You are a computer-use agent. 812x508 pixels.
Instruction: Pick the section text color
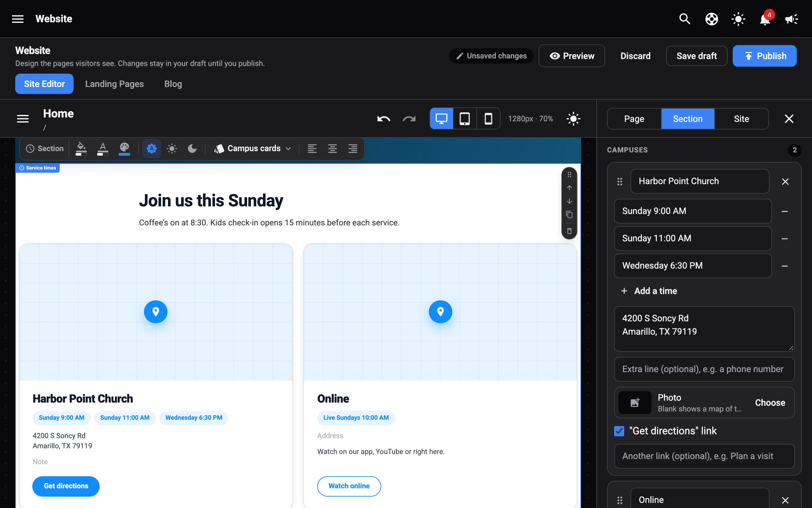[x=103, y=149]
